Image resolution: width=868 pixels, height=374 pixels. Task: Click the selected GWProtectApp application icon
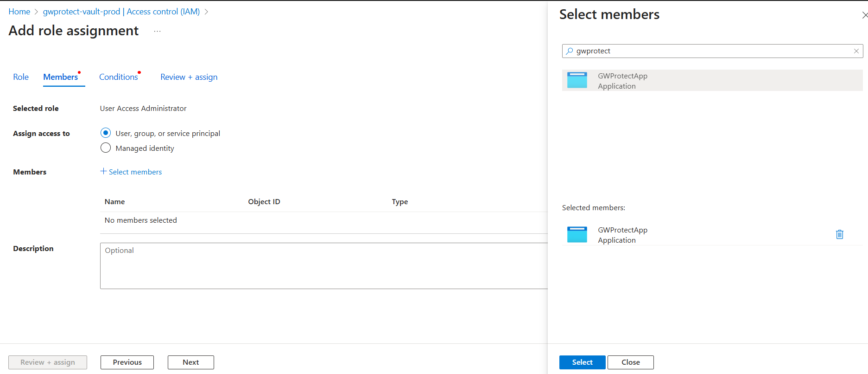click(x=577, y=234)
